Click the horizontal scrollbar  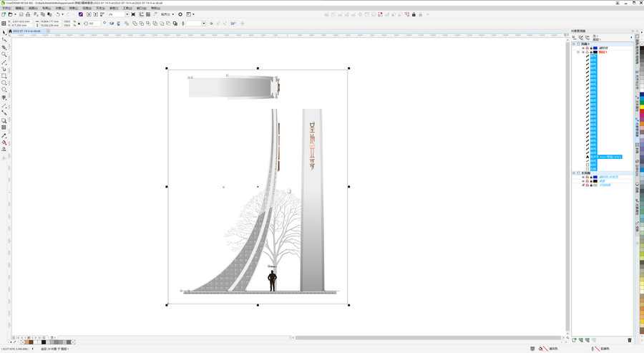[x=428, y=338]
